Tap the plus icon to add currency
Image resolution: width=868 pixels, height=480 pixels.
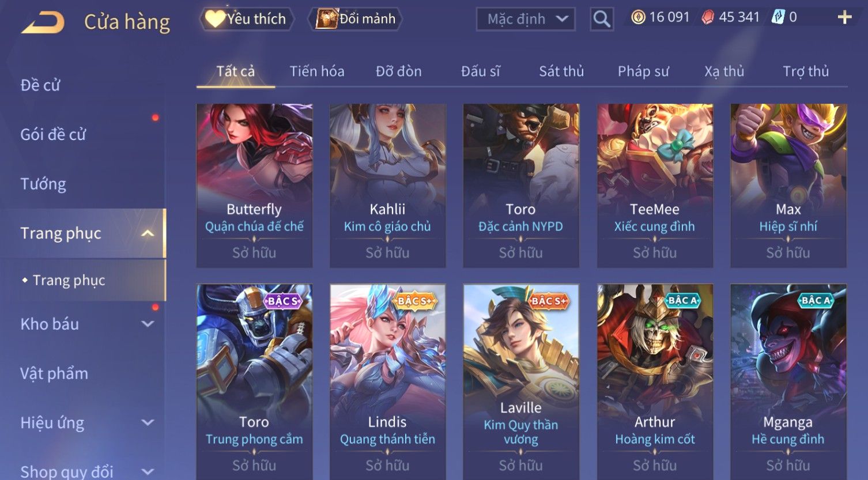coord(844,17)
